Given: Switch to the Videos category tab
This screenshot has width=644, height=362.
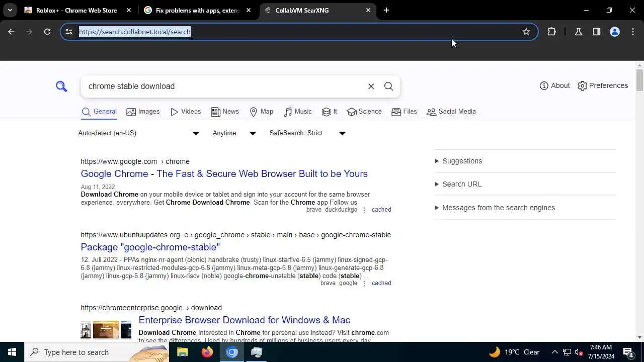Looking at the screenshot, I should (x=186, y=112).
